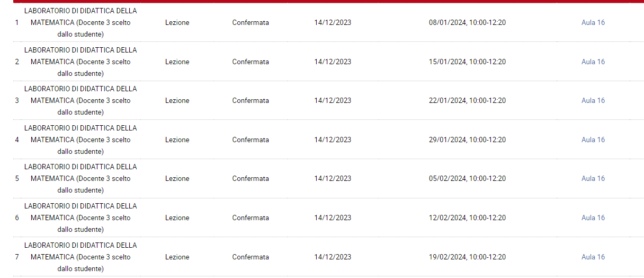Click the 14/12/2023 date in row 7
This screenshot has height=278, width=644.
click(333, 257)
